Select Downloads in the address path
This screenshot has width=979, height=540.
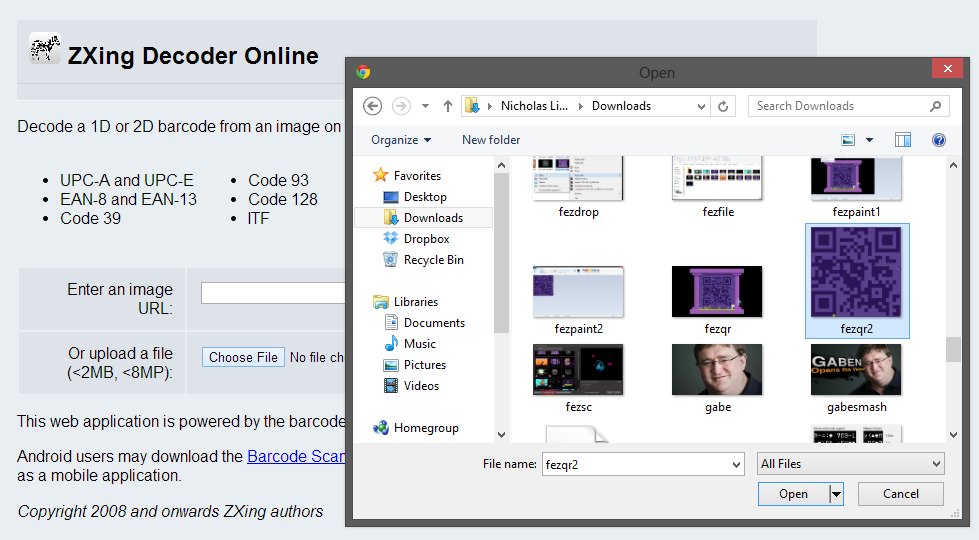pos(621,106)
